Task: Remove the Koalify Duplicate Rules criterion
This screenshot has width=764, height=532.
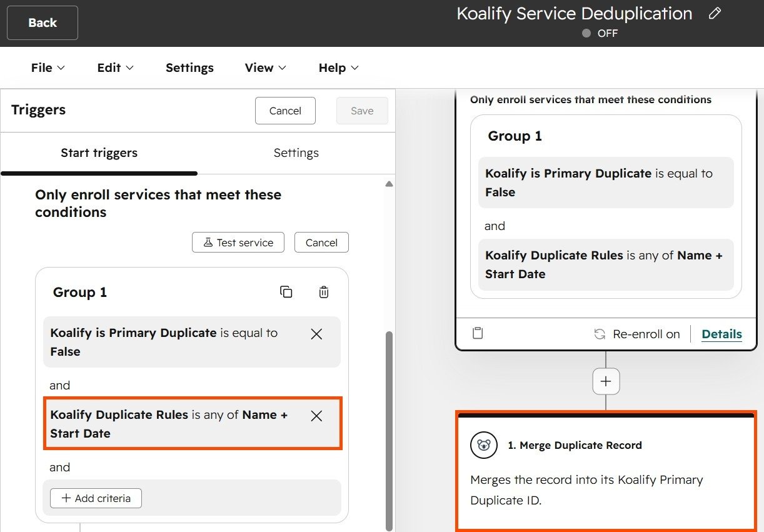Action: (x=316, y=416)
